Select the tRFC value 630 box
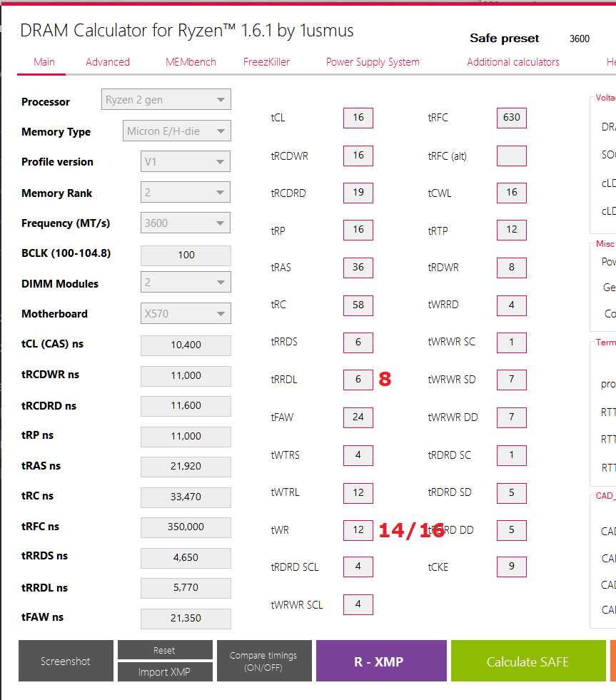 point(512,118)
